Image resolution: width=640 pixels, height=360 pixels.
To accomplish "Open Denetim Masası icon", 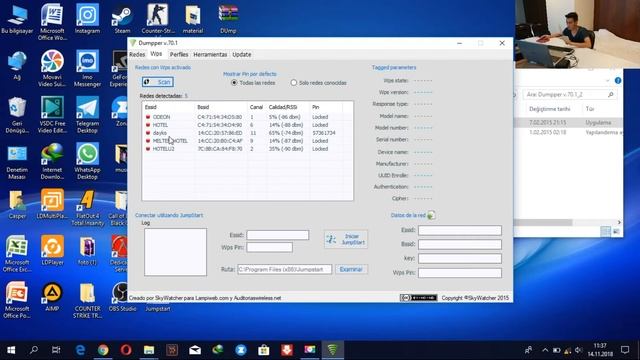I will [x=17, y=162].
